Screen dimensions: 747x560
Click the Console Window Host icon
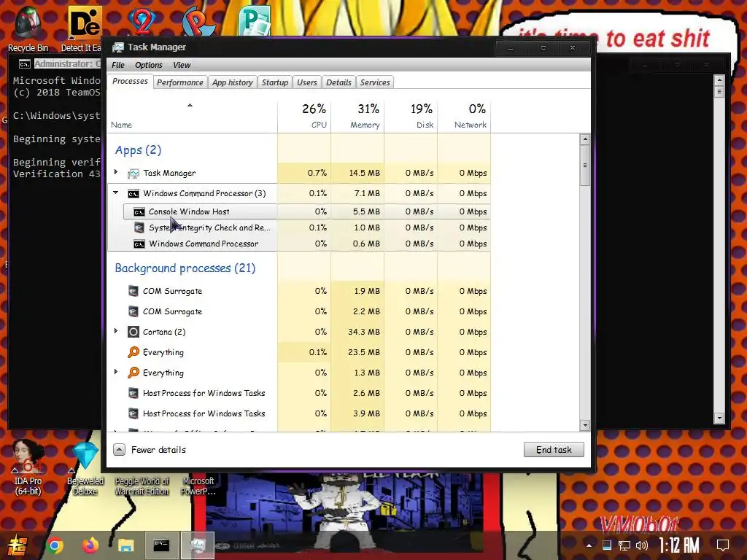(139, 212)
